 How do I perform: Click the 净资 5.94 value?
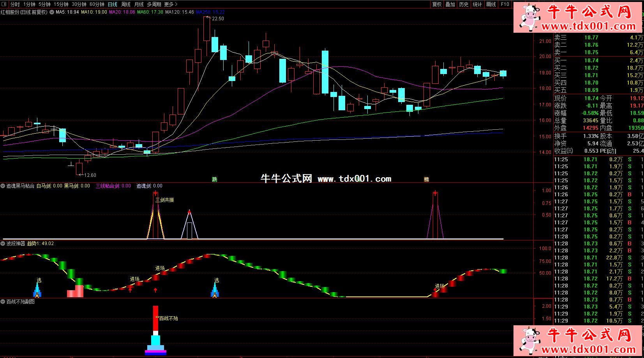click(593, 143)
